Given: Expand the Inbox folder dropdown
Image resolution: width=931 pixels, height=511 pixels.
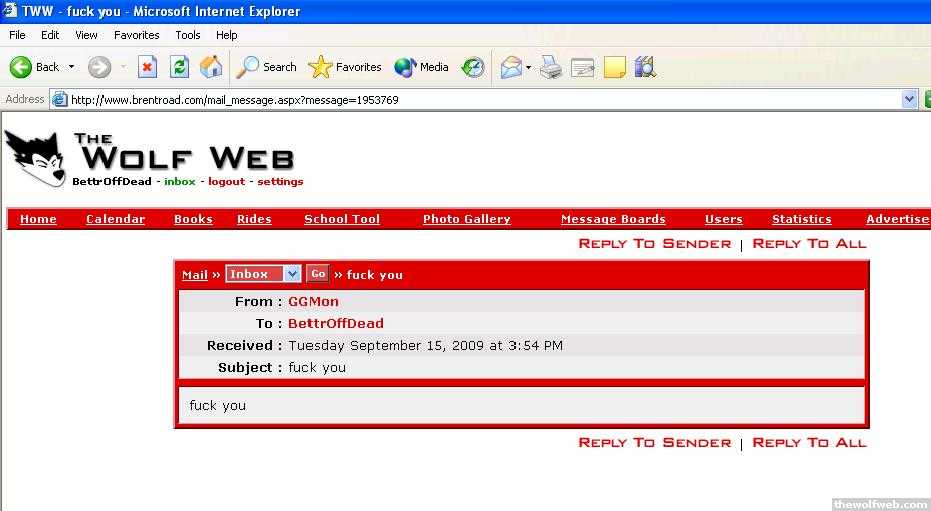Looking at the screenshot, I should click(x=291, y=274).
